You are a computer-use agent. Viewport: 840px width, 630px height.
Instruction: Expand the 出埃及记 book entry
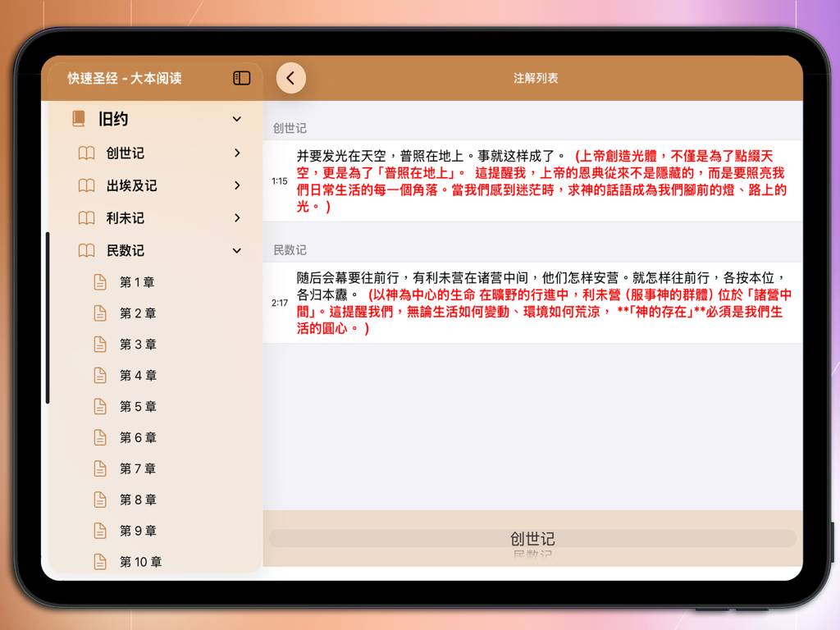(237, 185)
